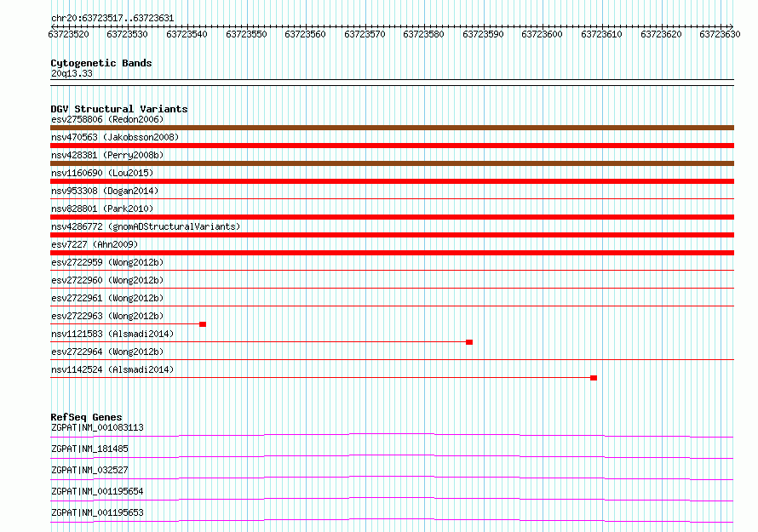Screen dimensions: 758x532
Task: Open variant nsv1121583 (Alsmadi2014)
Action: coord(112,334)
